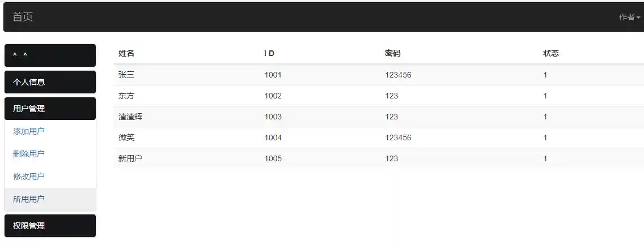The height and width of the screenshot is (245, 644).
Task: Click the 状态 column header
Action: point(550,53)
